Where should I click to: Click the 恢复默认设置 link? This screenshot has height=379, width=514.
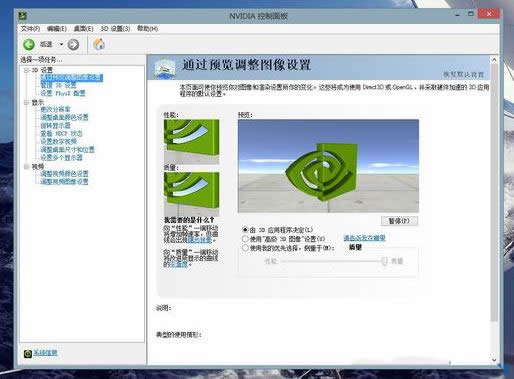pyautogui.click(x=463, y=74)
